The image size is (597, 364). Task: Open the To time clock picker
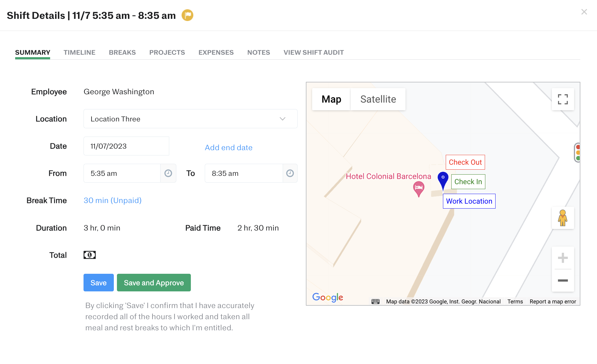[x=290, y=173]
